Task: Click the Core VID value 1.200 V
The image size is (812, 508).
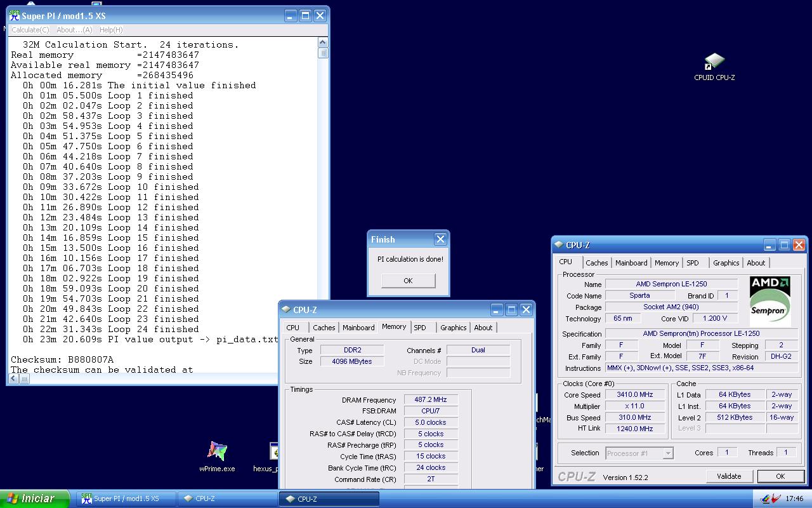Action: pos(716,319)
